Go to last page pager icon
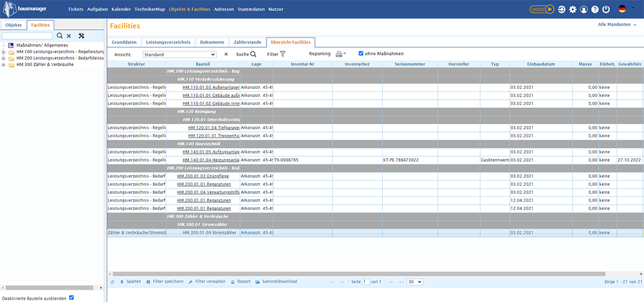Screen dimensions: 644x302 point(401,282)
